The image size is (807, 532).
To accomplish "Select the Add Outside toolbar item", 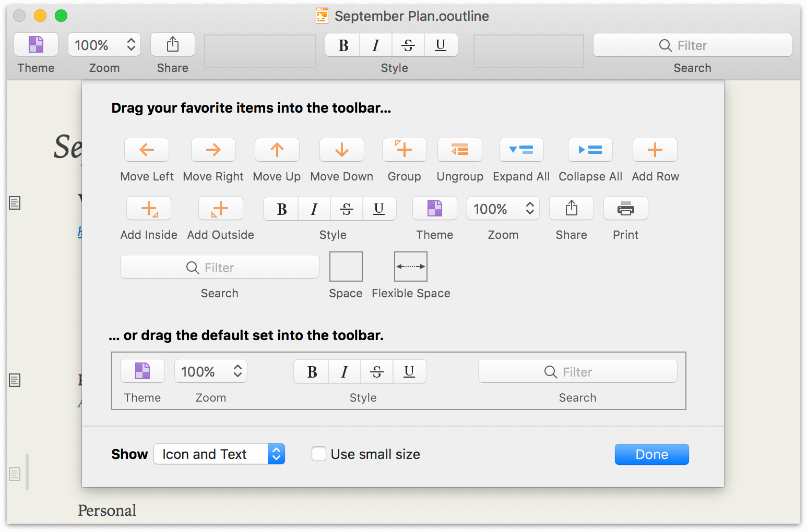I will (x=221, y=209).
